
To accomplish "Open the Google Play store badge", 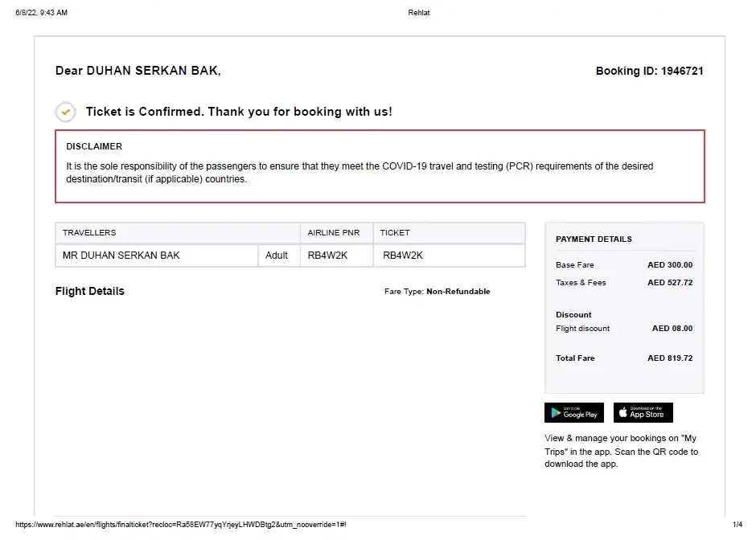I will [573, 413].
